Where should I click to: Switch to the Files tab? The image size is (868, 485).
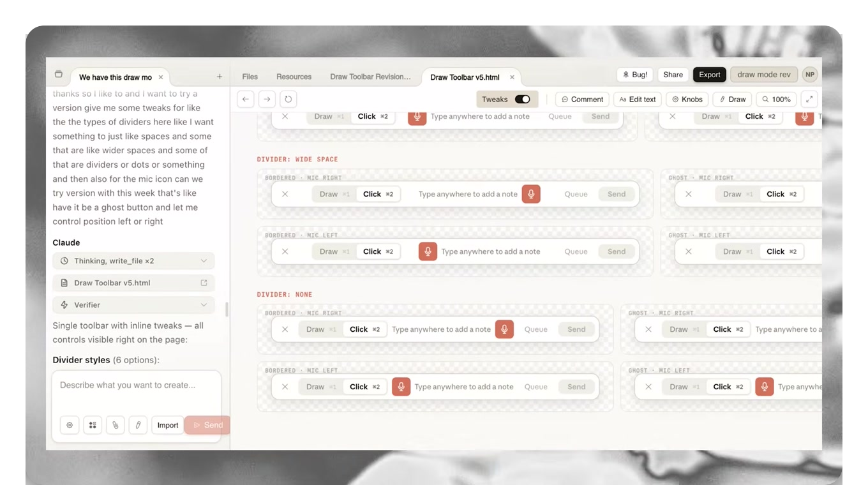pyautogui.click(x=250, y=77)
